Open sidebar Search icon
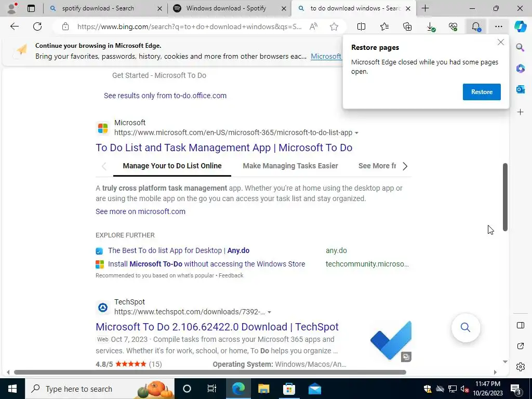Viewport: 532px width, 399px height. pyautogui.click(x=520, y=47)
